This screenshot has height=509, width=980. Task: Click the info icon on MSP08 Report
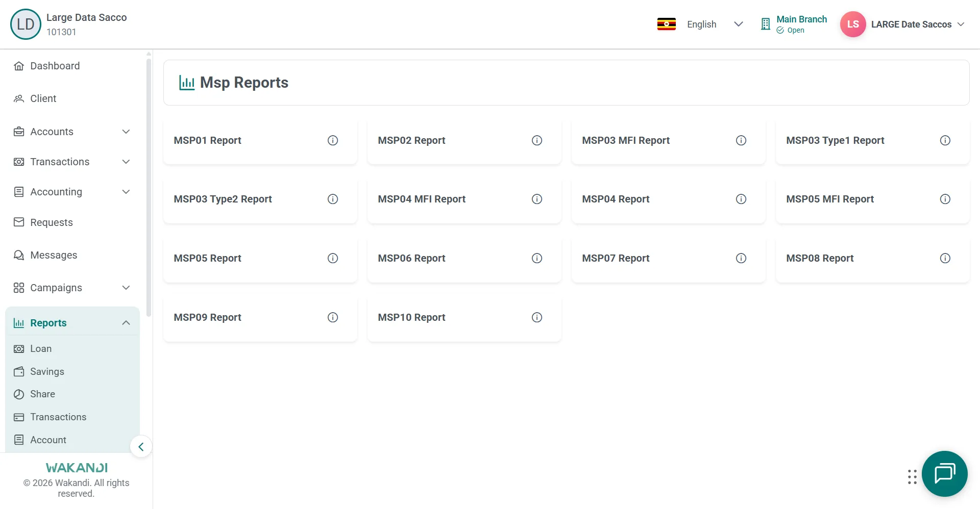[945, 258]
